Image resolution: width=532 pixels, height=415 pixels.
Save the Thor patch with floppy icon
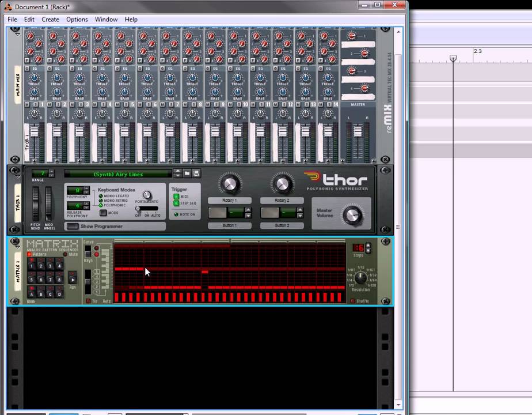196,173
